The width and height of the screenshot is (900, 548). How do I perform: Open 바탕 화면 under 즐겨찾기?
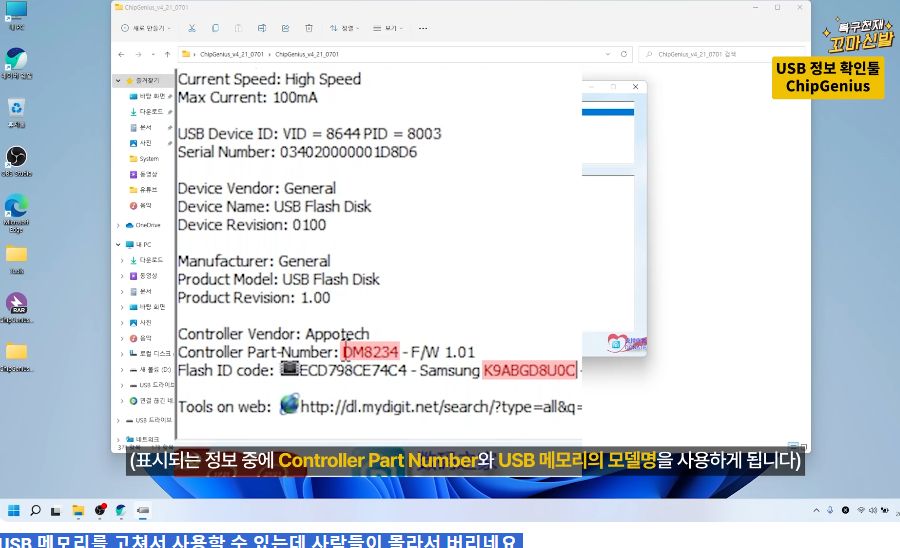pyautogui.click(x=150, y=96)
